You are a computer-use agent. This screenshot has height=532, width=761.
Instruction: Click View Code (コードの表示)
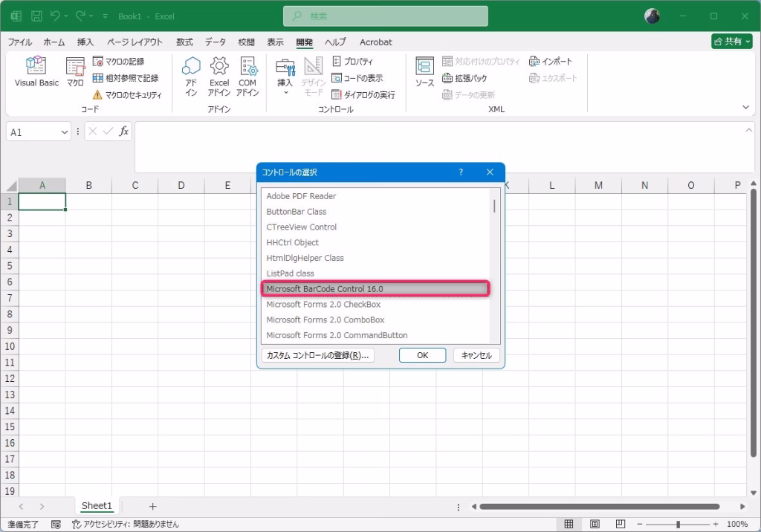coord(357,78)
